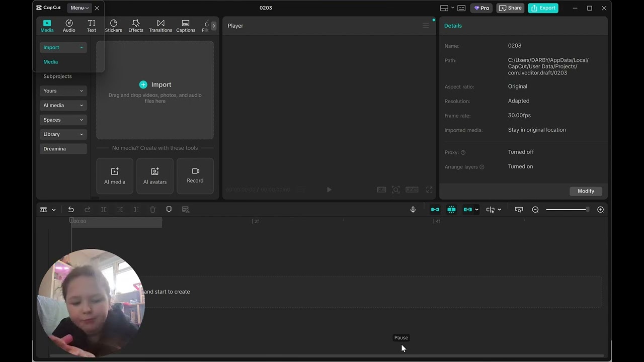Click the timeline cover/monitor icon
Screen dimensions: 644x362
click(x=519, y=210)
